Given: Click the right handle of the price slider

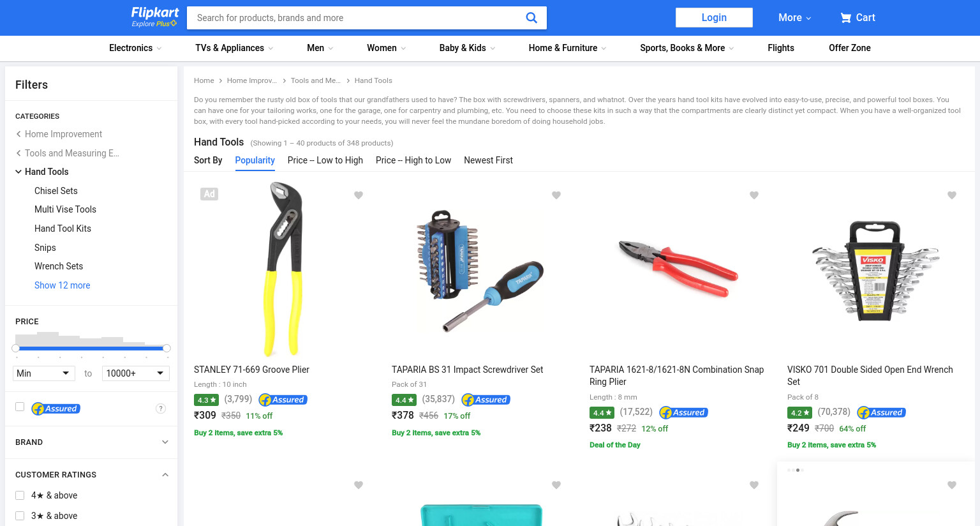Looking at the screenshot, I should click(x=167, y=348).
